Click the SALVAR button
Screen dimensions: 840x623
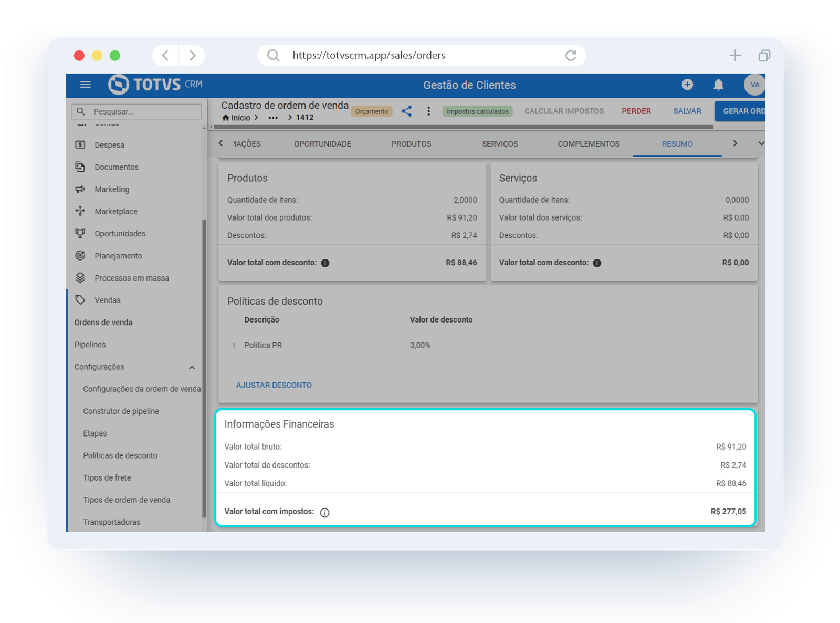(x=687, y=111)
